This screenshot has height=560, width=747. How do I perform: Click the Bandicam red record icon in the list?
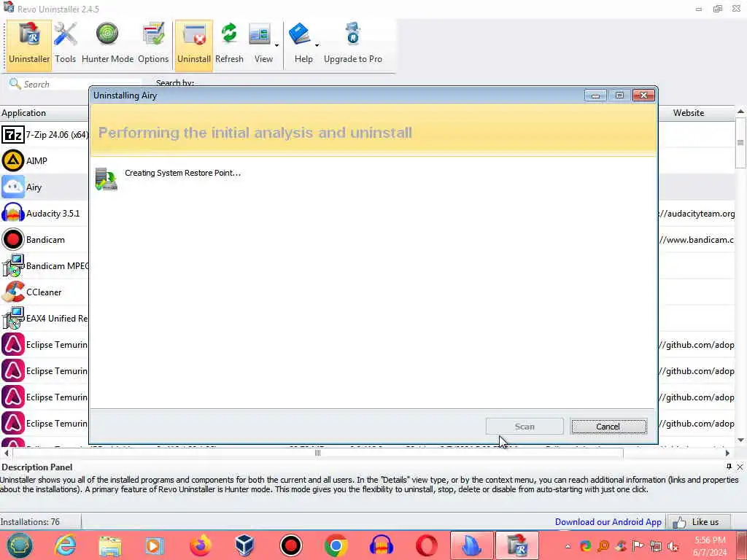[x=13, y=239]
